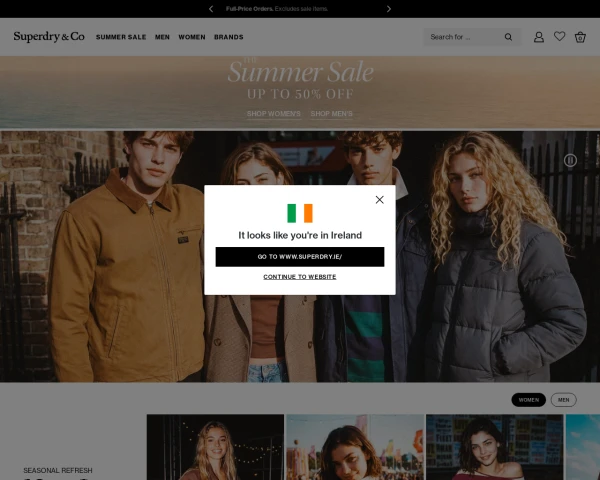Open the wishlist heart icon
The image size is (600, 480).
[x=559, y=36]
